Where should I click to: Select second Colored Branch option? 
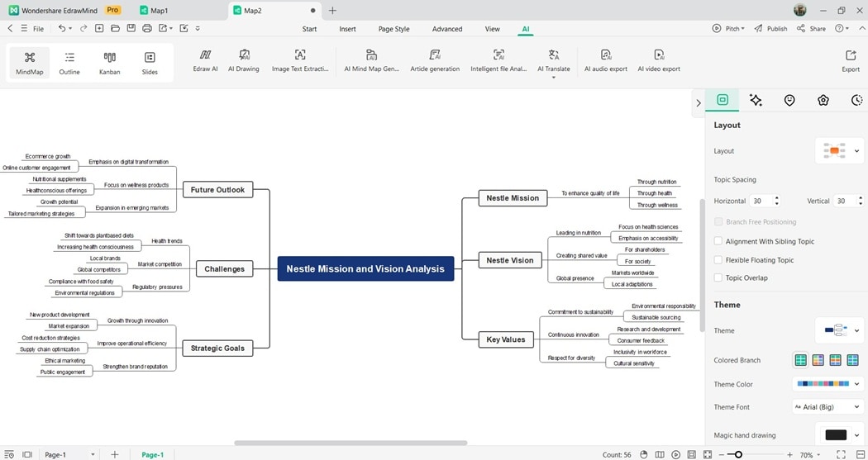pos(818,360)
